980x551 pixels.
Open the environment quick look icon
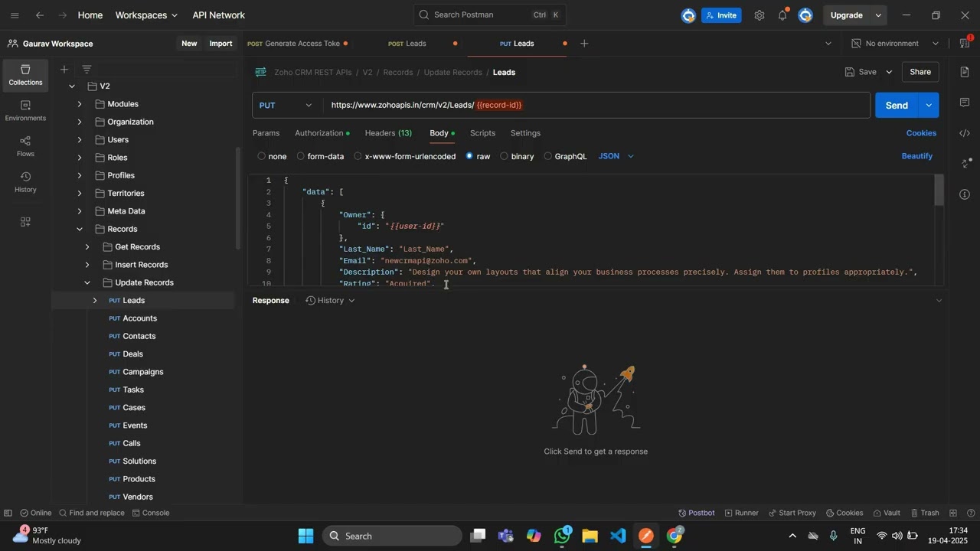pos(965,44)
